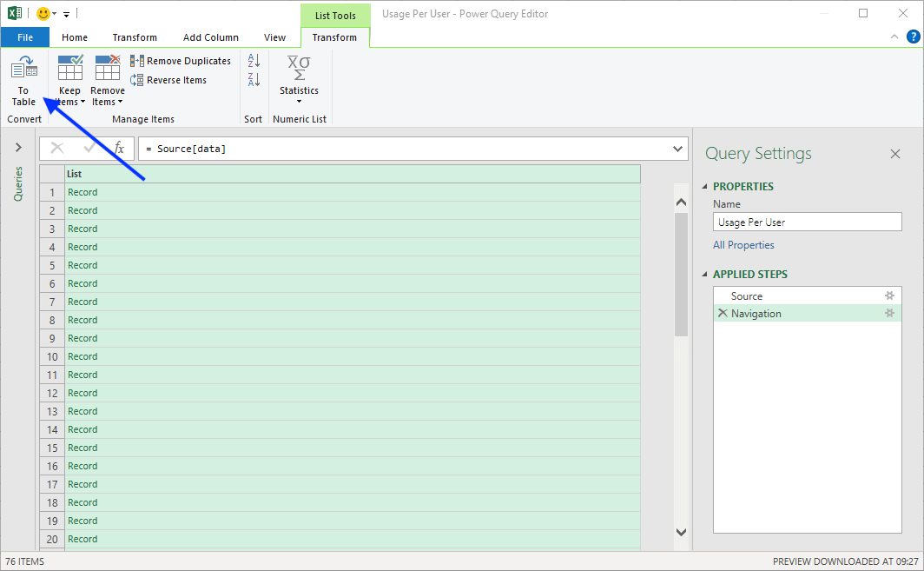Collapse the PROPERTIES section
This screenshot has height=571, width=924.
click(705, 186)
